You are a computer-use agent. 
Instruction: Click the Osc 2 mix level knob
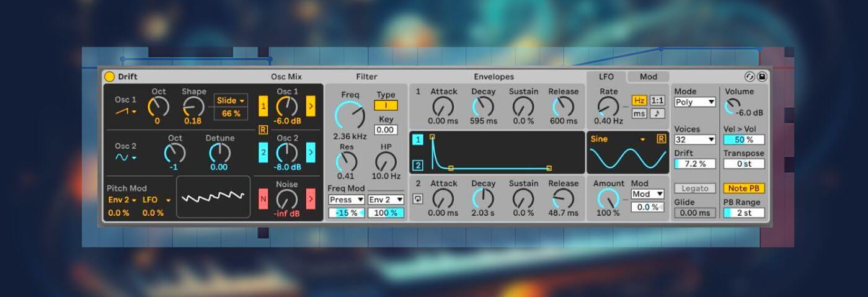point(286,153)
